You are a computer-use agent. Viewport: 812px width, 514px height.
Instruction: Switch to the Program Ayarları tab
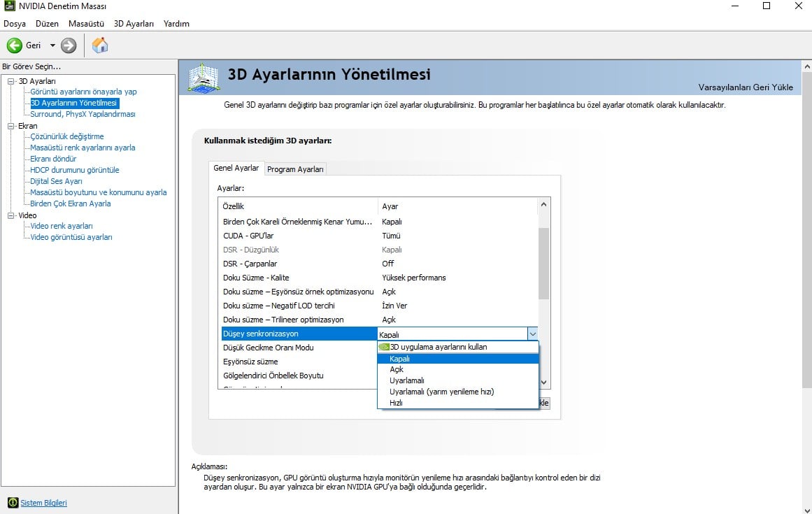tap(295, 169)
